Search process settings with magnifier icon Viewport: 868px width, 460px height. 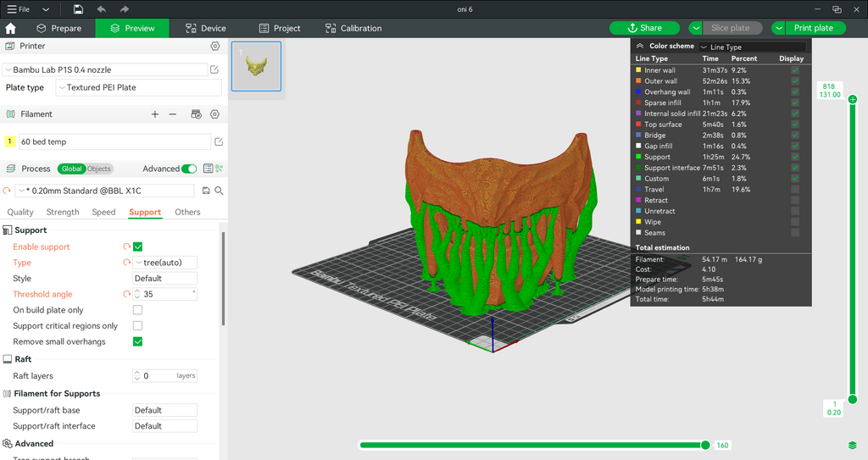[x=220, y=191]
